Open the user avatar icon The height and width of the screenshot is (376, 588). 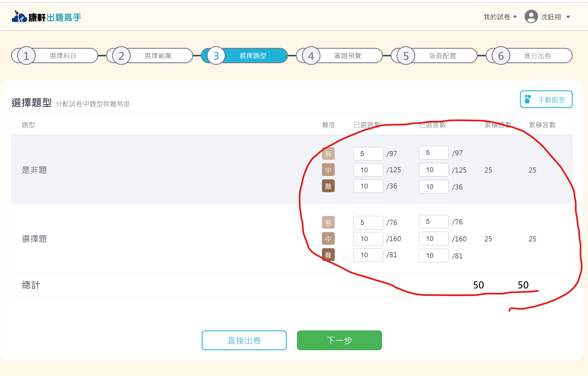coord(531,16)
